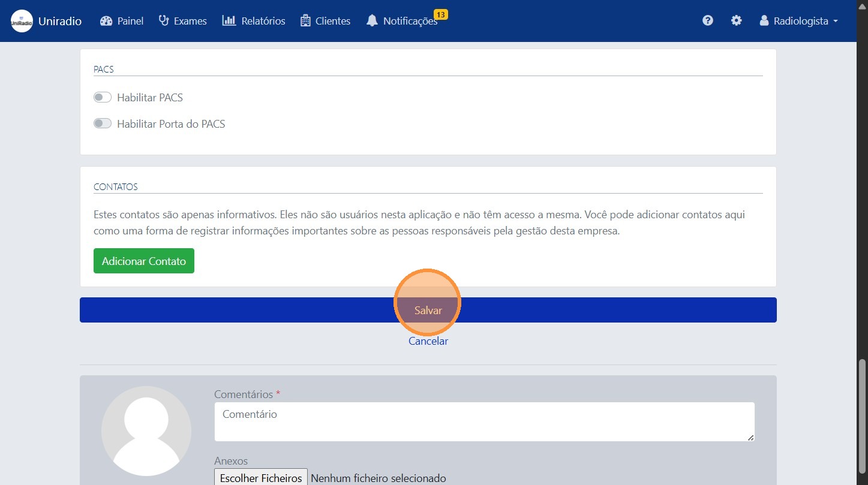Image resolution: width=868 pixels, height=485 pixels.
Task: Enable the Habilitar PACS toggle
Action: pyautogui.click(x=103, y=97)
